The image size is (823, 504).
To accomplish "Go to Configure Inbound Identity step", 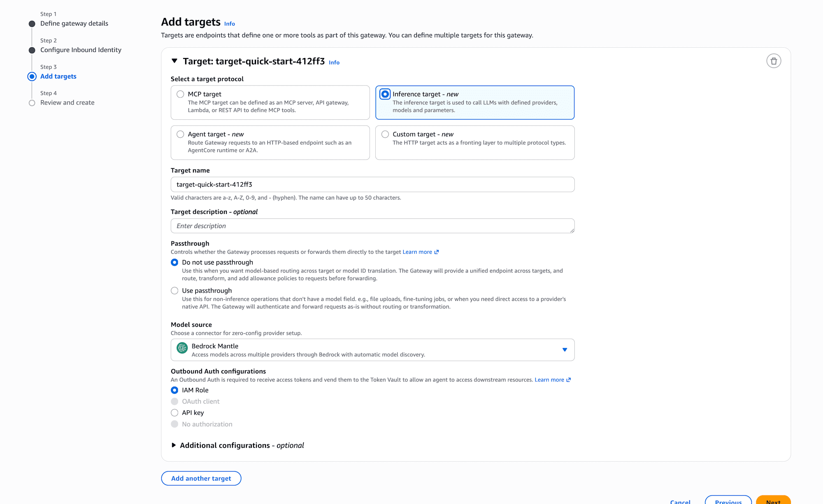I will pyautogui.click(x=81, y=50).
